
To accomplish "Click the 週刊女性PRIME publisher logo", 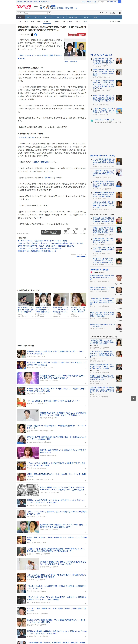I will coord(77,35).
